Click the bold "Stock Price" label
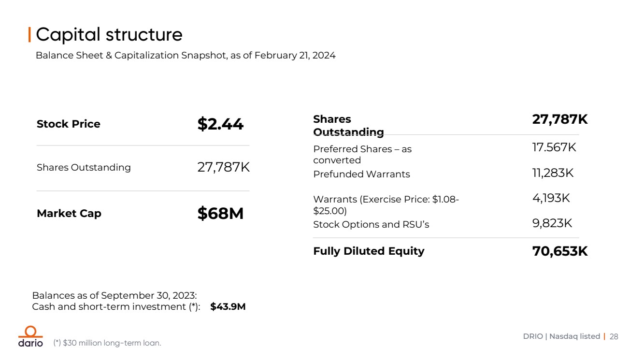The width and height of the screenshot is (644, 362). point(69,124)
